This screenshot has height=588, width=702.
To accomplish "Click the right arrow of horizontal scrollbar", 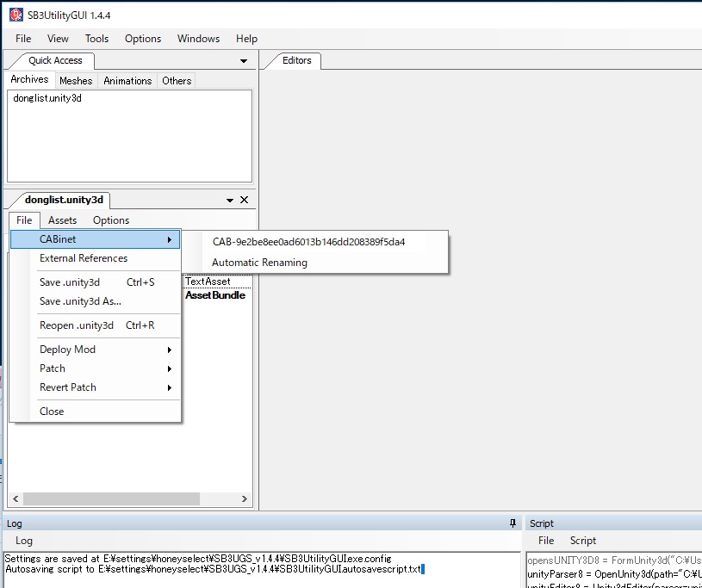I will 245,499.
